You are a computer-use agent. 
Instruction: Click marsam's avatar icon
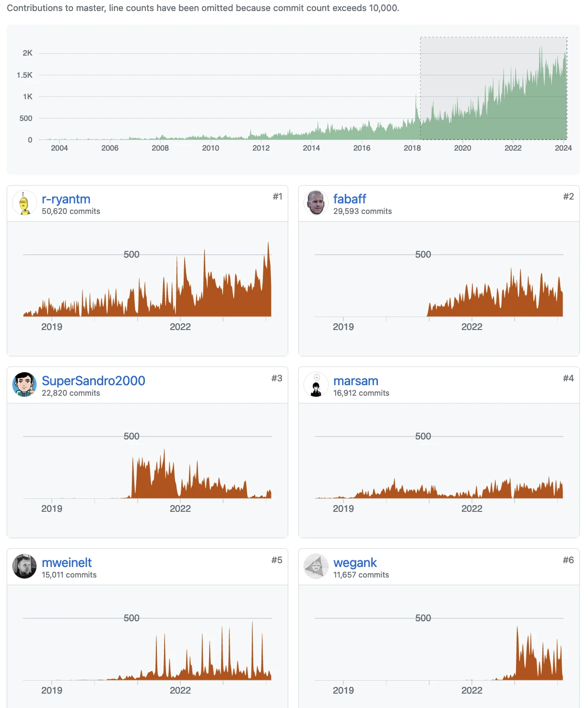coord(316,385)
